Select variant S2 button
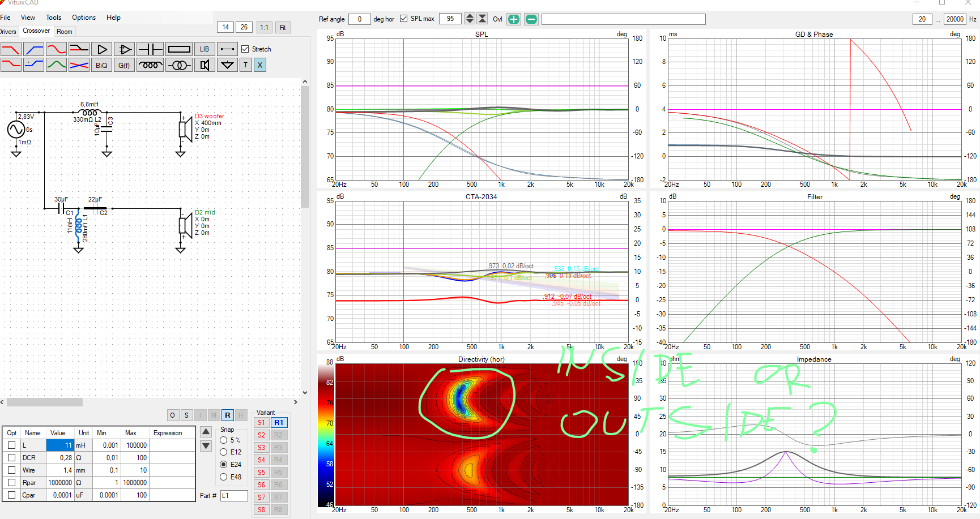Image resolution: width=980 pixels, height=519 pixels. coord(261,435)
